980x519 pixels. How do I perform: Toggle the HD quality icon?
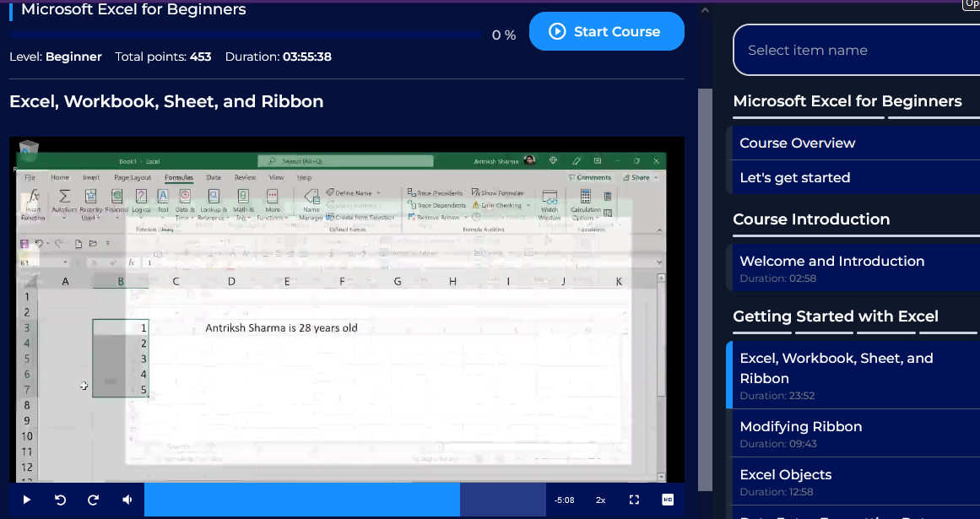(x=668, y=500)
